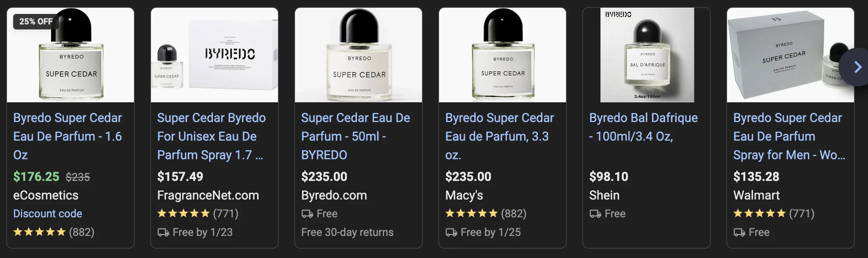Click the shipping truck icon under Byredo.com
868x258 pixels.
pos(307,213)
